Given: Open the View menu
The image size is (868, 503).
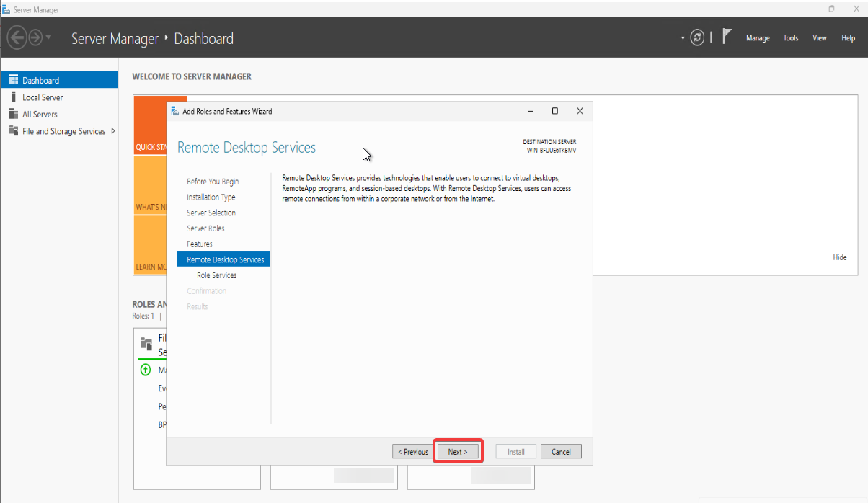Looking at the screenshot, I should pyautogui.click(x=820, y=38).
